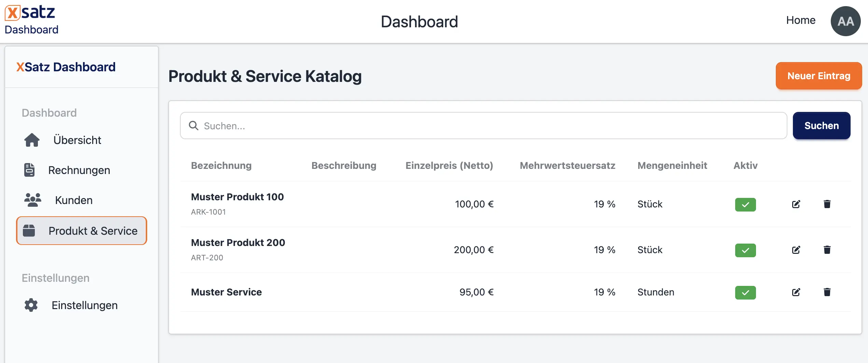Viewport: 868px width, 363px height.
Task: Toggle the Aktiv checkmark for Muster Service
Action: [746, 292]
